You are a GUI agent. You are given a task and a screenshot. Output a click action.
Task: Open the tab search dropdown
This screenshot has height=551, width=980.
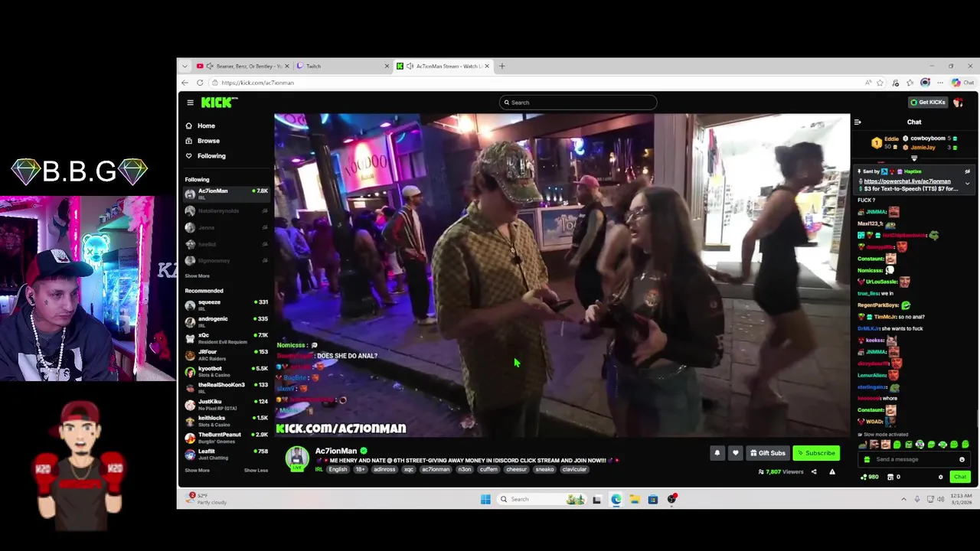click(x=185, y=67)
